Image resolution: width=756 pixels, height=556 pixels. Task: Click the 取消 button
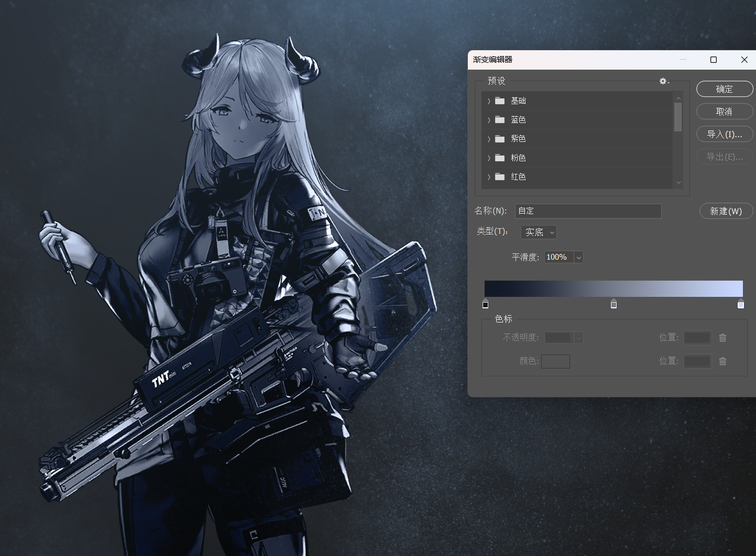(x=725, y=112)
